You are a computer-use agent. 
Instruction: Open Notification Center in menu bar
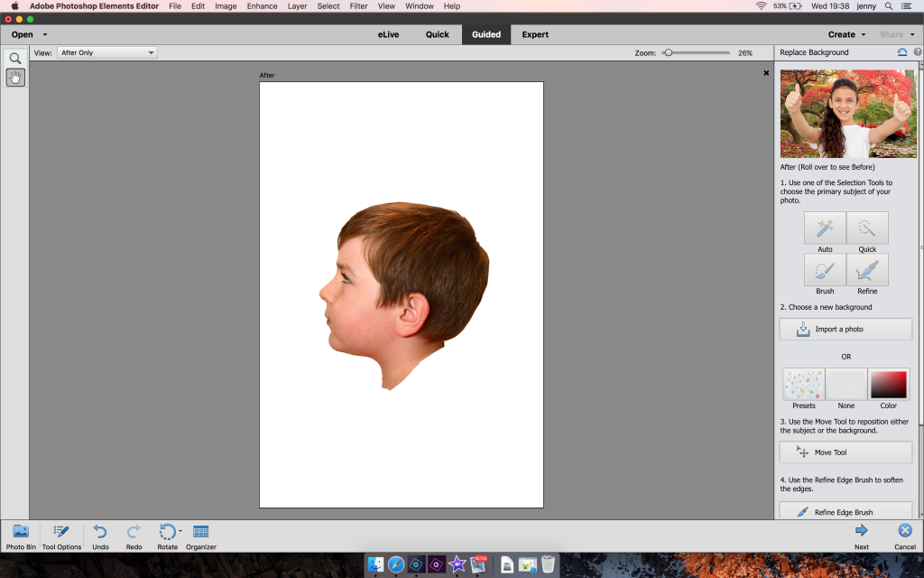coord(906,6)
